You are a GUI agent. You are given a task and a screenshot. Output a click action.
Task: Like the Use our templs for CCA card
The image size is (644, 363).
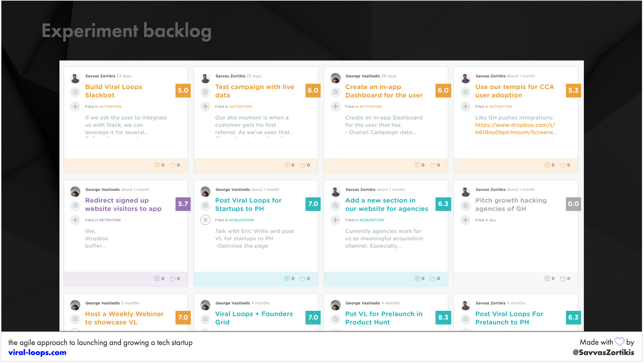(565, 165)
